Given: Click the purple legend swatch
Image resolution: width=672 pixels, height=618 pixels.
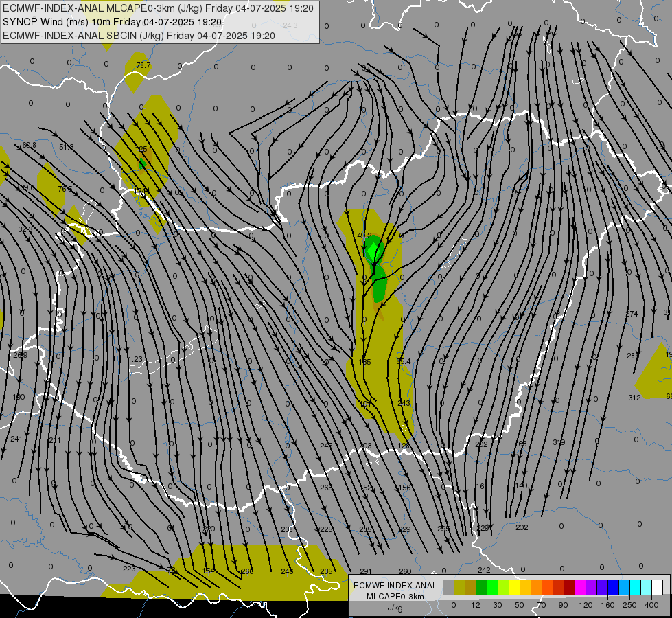Looking at the screenshot, I should pos(592,587).
